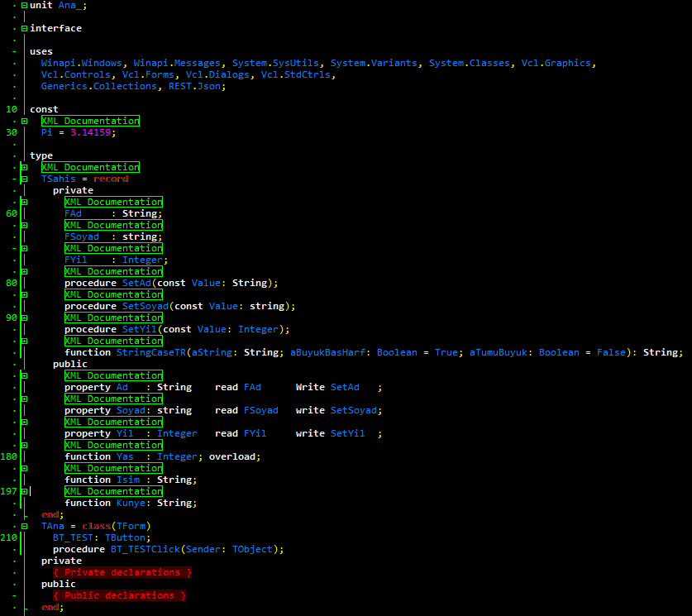The width and height of the screenshot is (692, 616).
Task: Click the Public declarations comment
Action: [x=118, y=595]
